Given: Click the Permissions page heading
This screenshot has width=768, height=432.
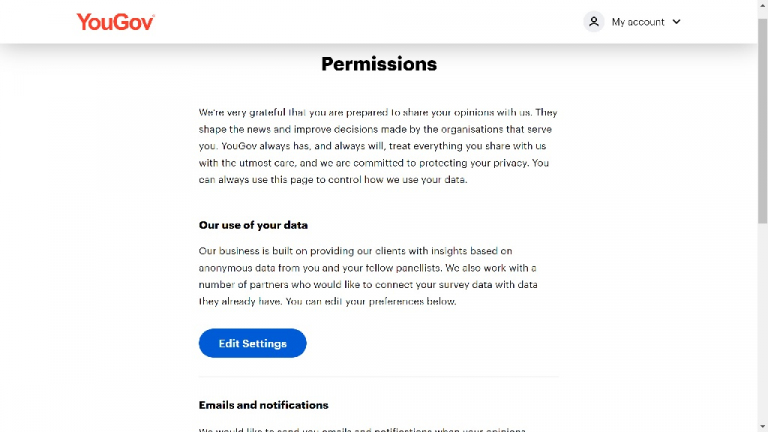Looking at the screenshot, I should pyautogui.click(x=379, y=64).
